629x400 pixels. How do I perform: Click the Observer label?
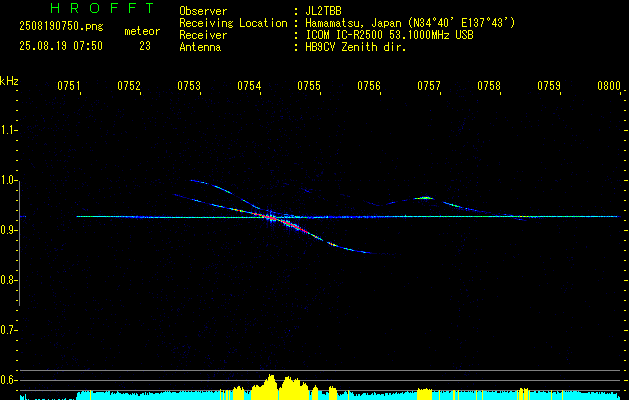click(203, 11)
